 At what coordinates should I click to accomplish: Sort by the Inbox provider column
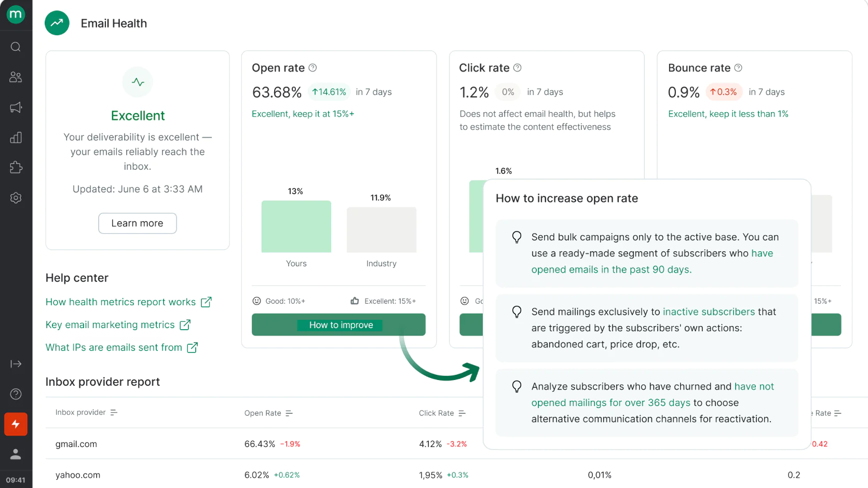(114, 413)
